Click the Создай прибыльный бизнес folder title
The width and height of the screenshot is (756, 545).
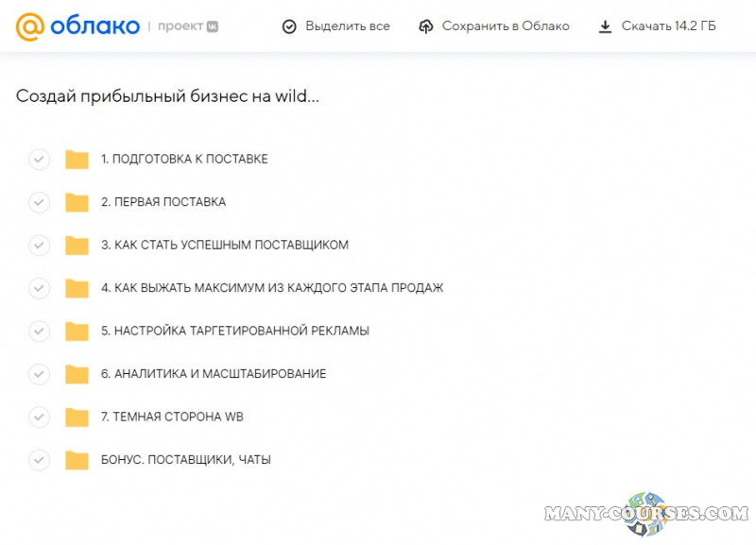point(167,97)
